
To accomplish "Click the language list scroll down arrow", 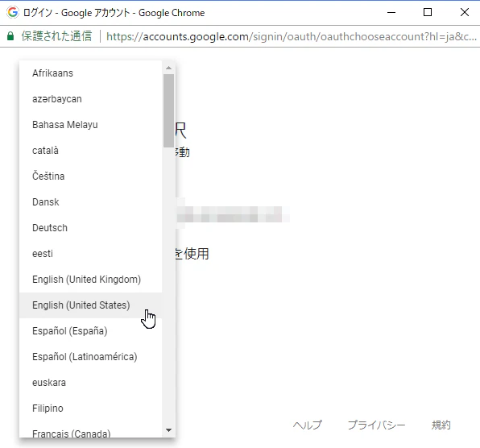I will [x=168, y=430].
